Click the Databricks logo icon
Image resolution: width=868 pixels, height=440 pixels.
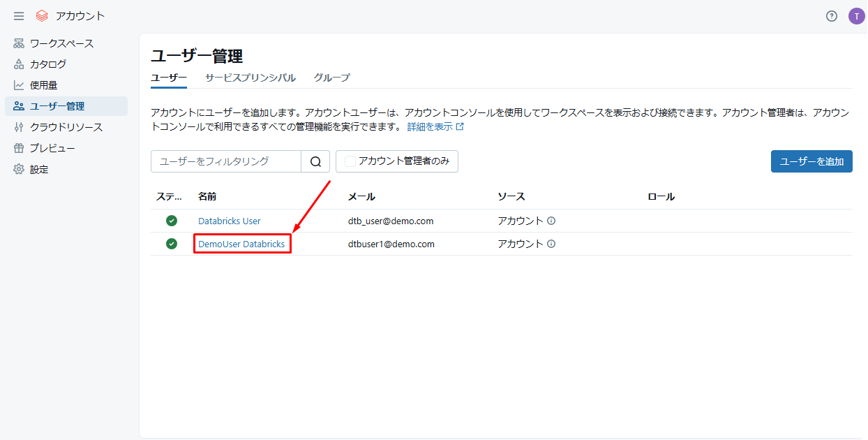pyautogui.click(x=42, y=16)
